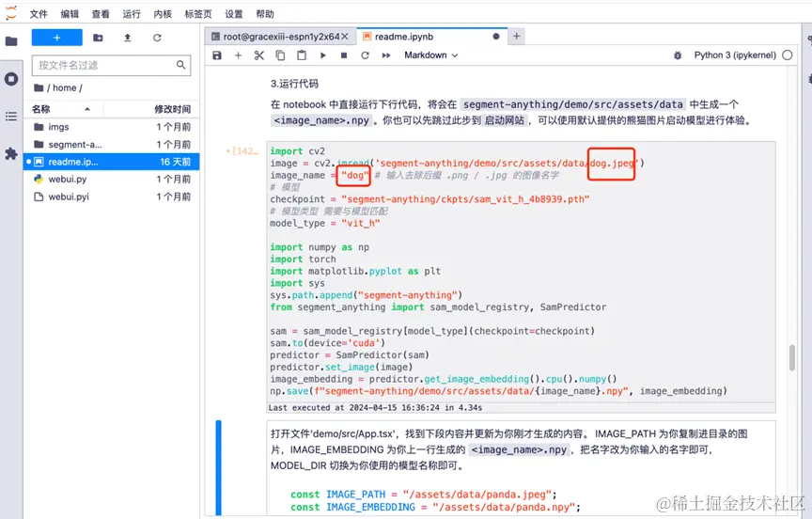Screen dimensions: 812x519
Task: Sort files by name column header
Action: click(x=63, y=109)
